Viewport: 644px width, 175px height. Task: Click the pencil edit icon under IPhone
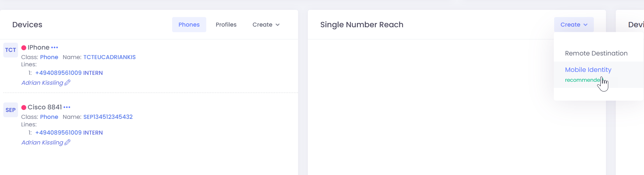68,83
